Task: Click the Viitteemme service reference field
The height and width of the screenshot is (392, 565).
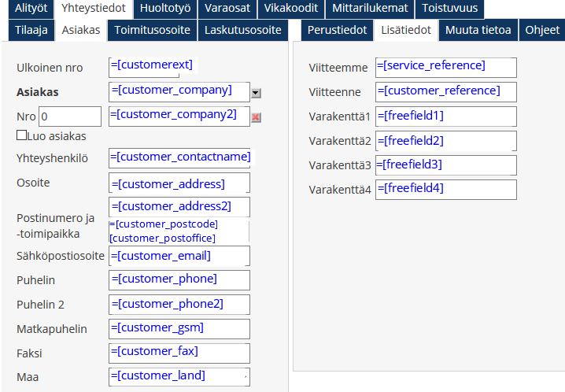Action: (446, 67)
